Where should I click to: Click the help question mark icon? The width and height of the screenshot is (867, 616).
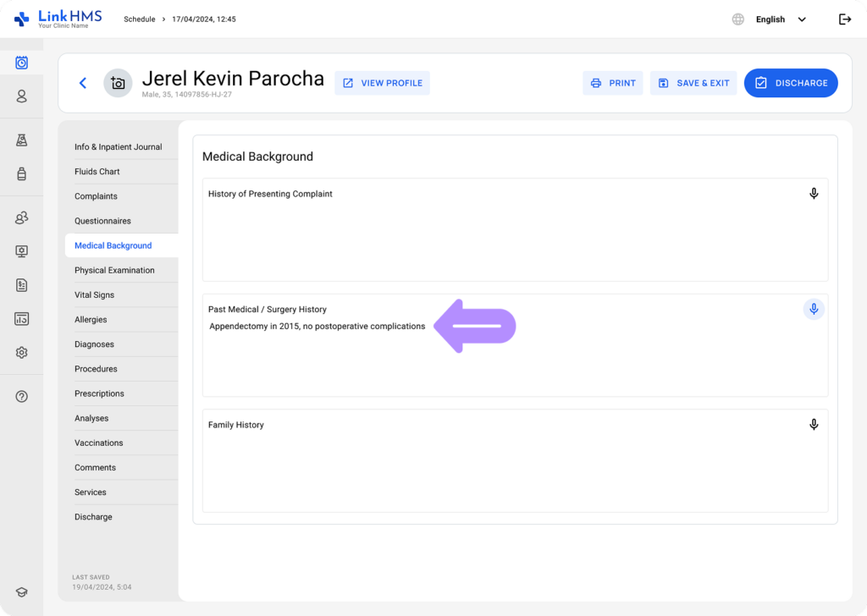point(21,396)
